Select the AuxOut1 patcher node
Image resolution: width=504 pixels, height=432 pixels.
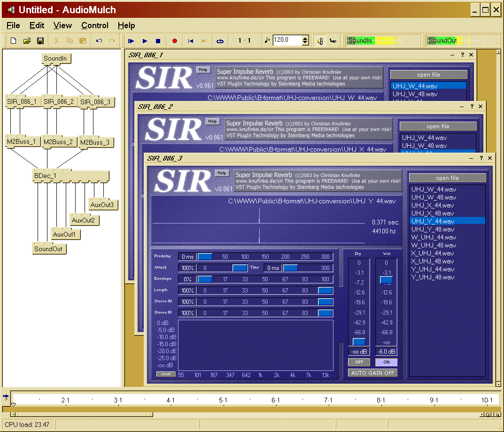(x=65, y=234)
